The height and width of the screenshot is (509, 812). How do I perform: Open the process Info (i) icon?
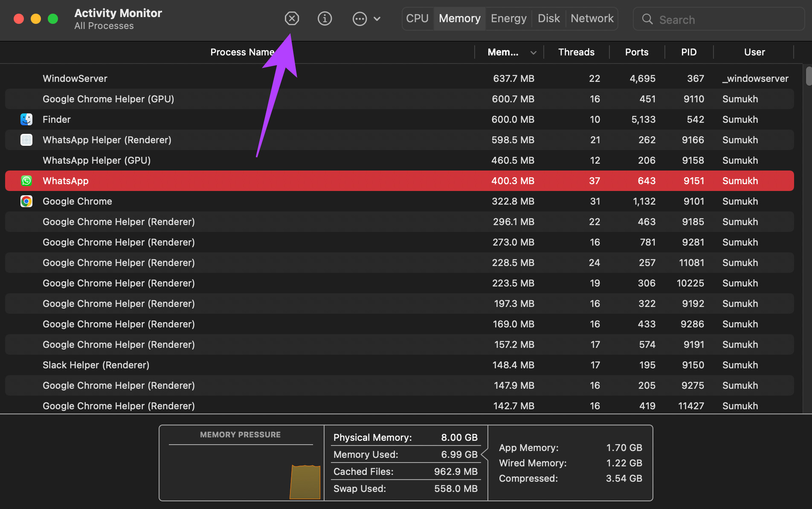tap(325, 18)
